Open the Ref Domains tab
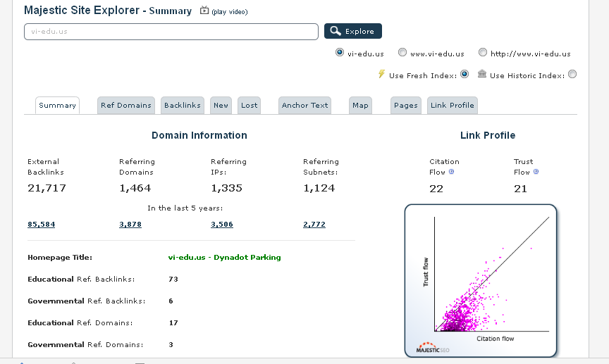Screen dimensions: 609x364 pos(126,105)
